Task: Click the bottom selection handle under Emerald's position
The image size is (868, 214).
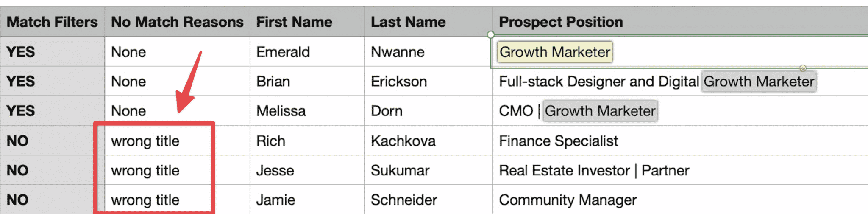Action: tap(803, 68)
